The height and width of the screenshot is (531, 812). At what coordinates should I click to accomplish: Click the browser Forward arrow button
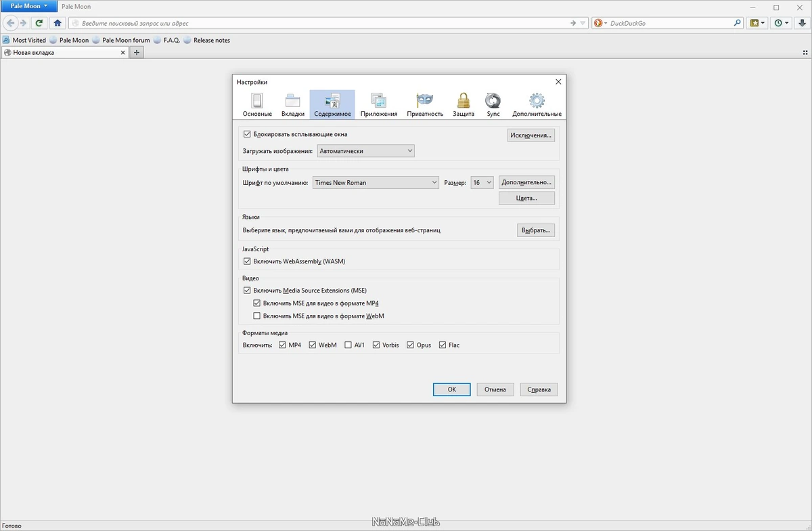tap(23, 23)
